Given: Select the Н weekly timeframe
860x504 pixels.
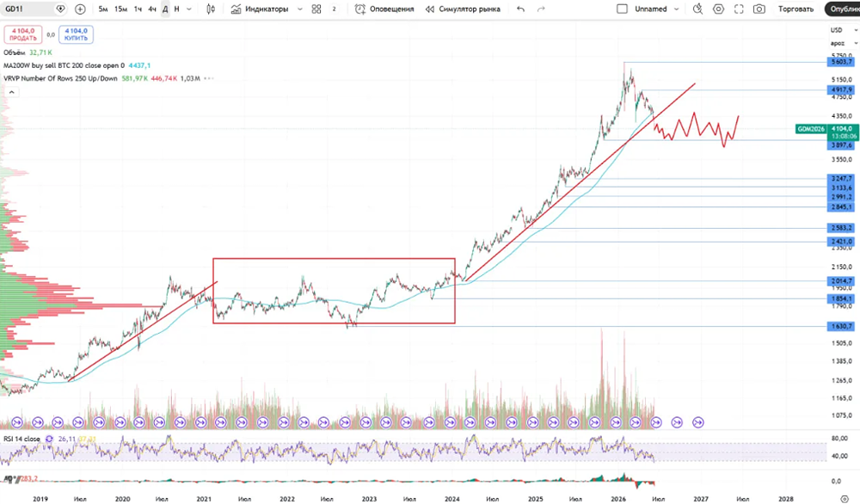Looking at the screenshot, I should 176,9.
